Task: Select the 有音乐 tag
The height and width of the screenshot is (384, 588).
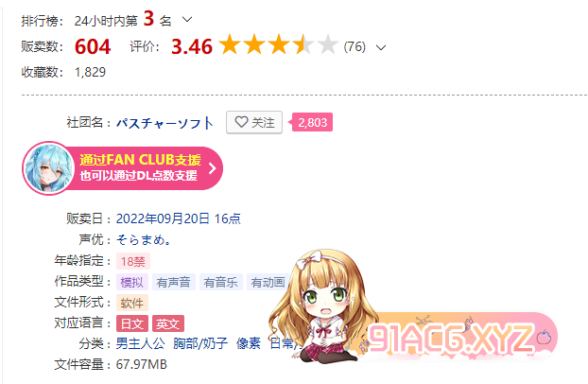Action: tap(221, 282)
